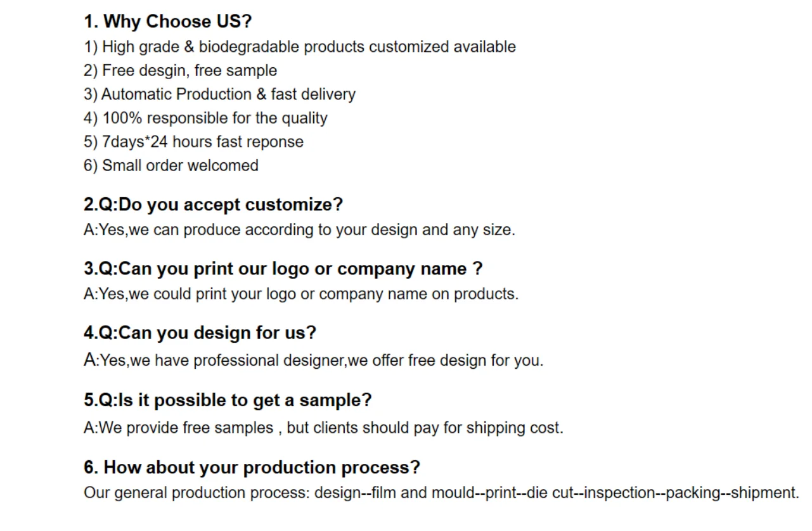The image size is (812, 531).
Task: Click the "Do you accept customize?" question
Action: pyautogui.click(x=213, y=205)
